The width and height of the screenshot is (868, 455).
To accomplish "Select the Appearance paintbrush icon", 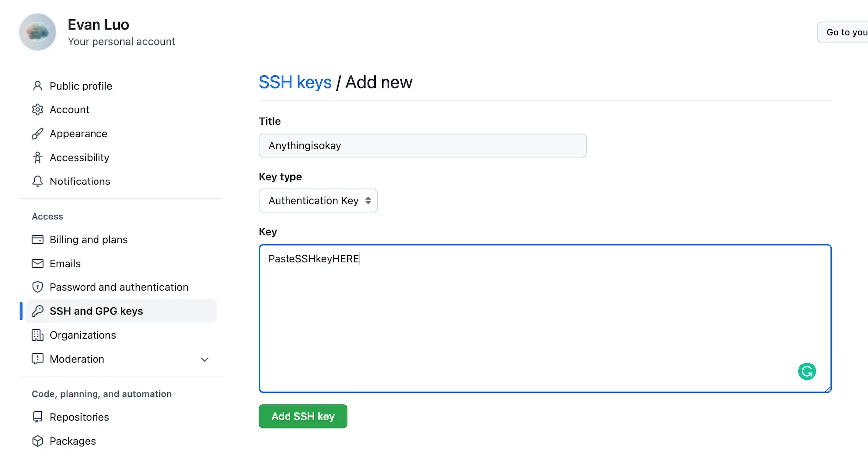I will pos(38,133).
